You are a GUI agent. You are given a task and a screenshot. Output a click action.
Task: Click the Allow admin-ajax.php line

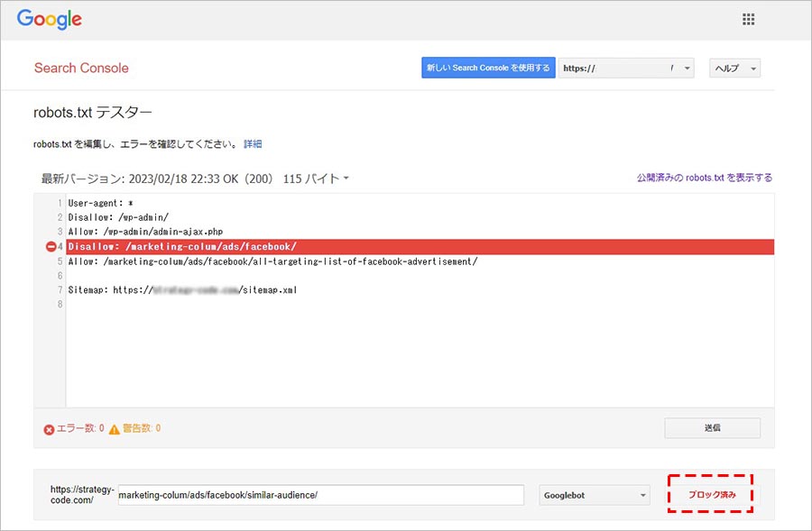(144, 233)
